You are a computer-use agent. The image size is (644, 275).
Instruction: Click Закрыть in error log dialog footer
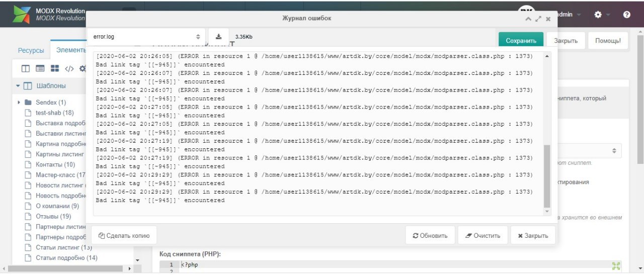coord(533,235)
